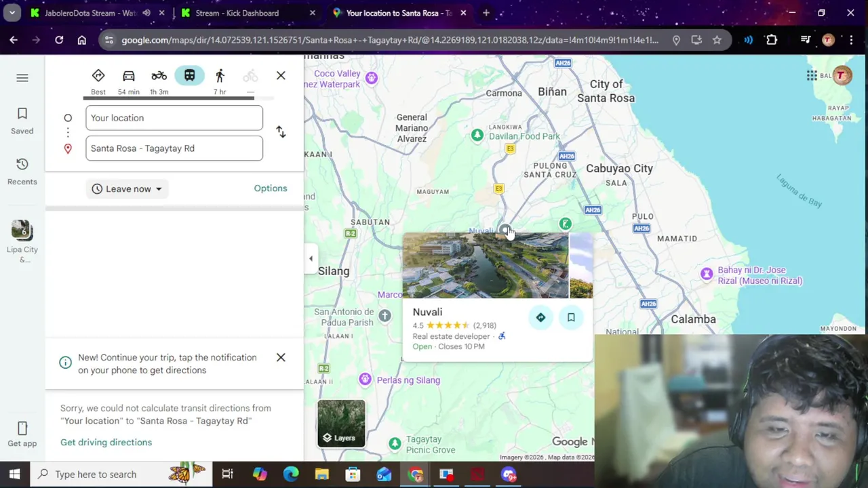Click the Your location starting point field
868x488 pixels.
click(x=174, y=118)
